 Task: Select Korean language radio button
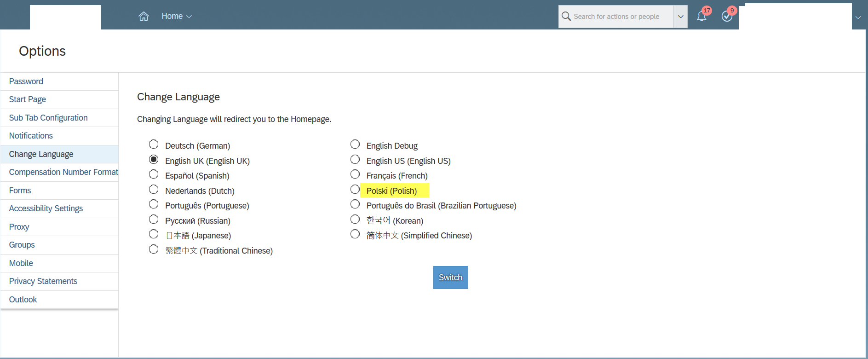[355, 220]
